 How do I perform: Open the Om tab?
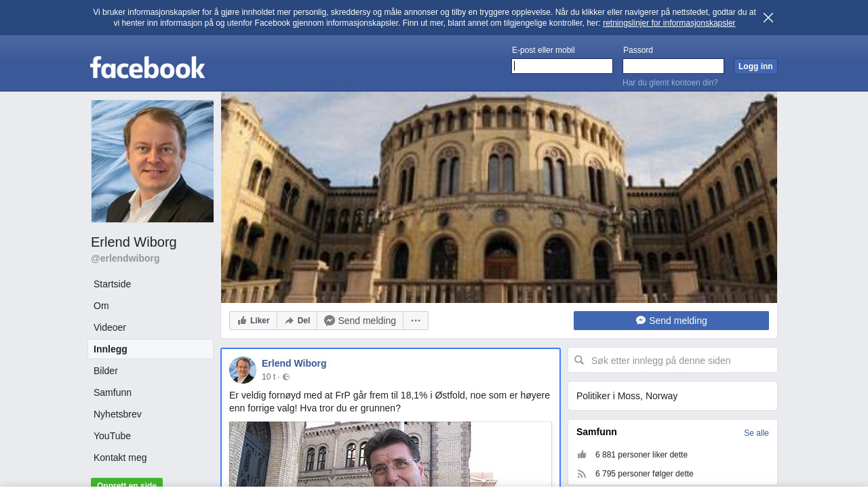click(x=151, y=306)
